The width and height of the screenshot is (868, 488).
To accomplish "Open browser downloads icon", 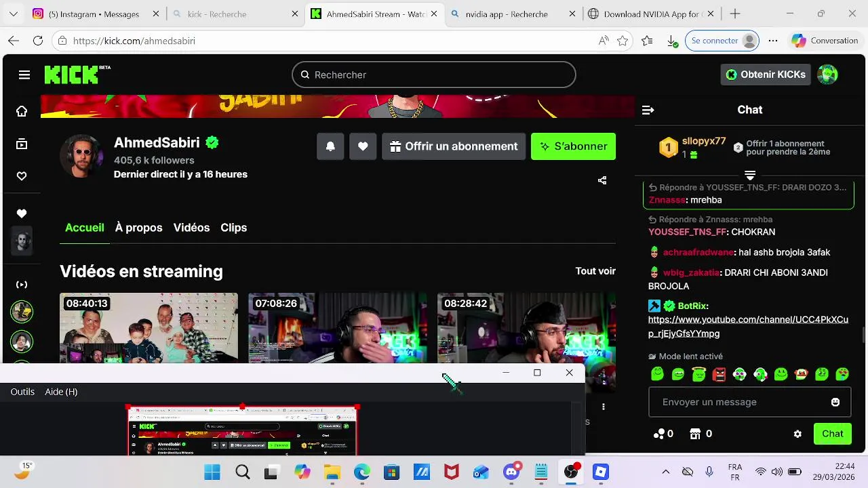I will pos(672,41).
